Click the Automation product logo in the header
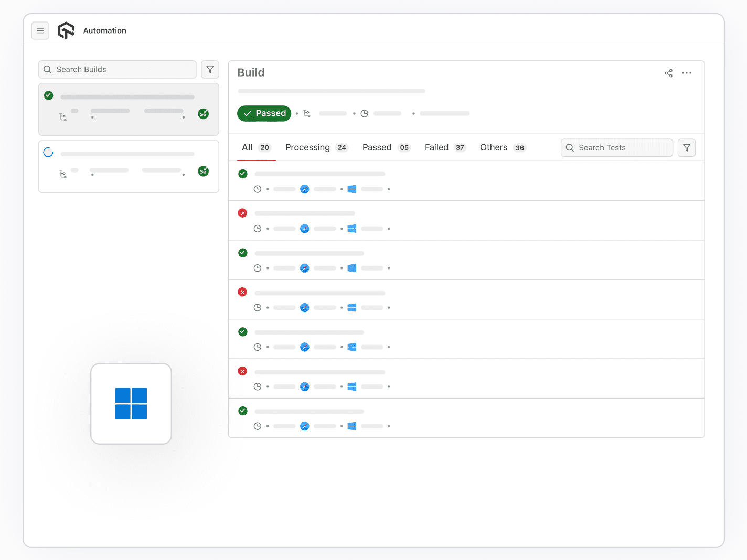The height and width of the screenshot is (560, 747). [x=66, y=30]
